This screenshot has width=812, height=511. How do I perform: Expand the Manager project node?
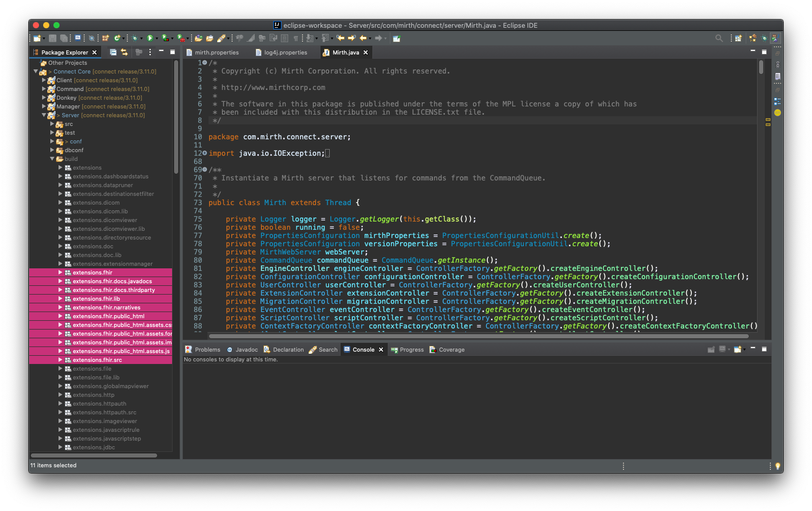coord(44,106)
